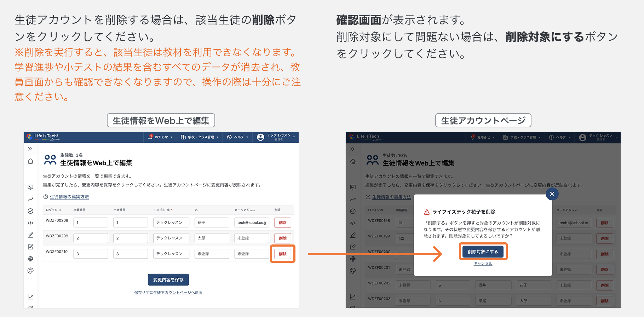
Task: Open the Python icon in left screenshot sidebar
Action: coord(30,259)
